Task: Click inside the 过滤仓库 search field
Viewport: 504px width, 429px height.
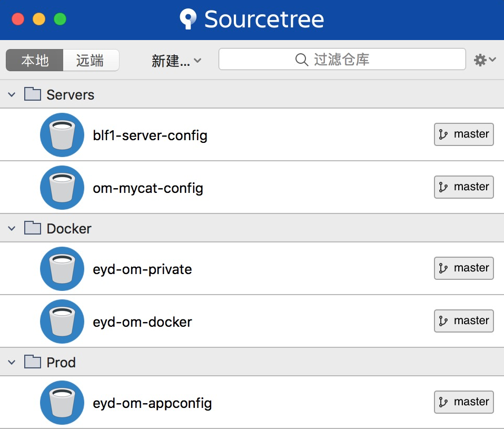Action: (x=342, y=60)
